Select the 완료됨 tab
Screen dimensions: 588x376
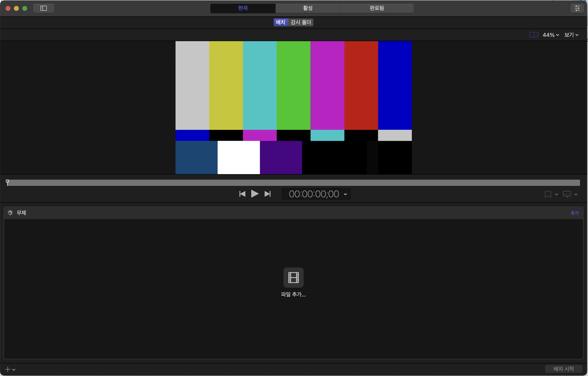(377, 8)
